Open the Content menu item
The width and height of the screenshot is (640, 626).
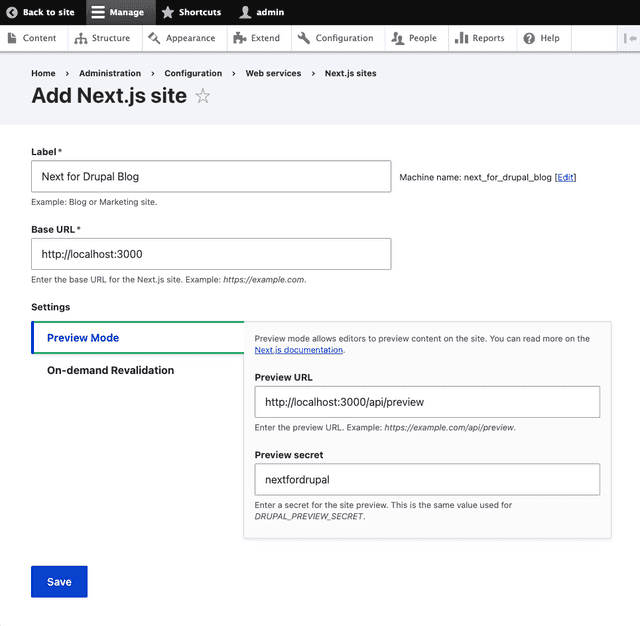[34, 38]
